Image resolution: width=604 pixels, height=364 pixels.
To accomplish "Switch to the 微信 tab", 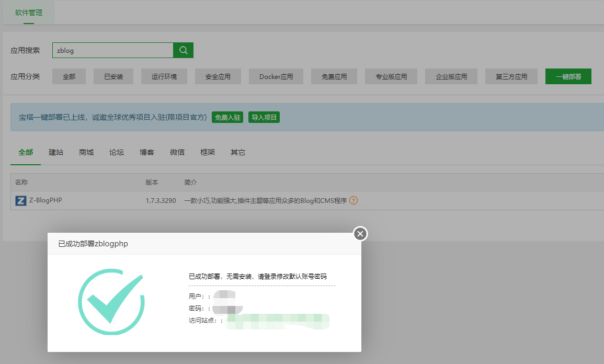I will coord(177,153).
